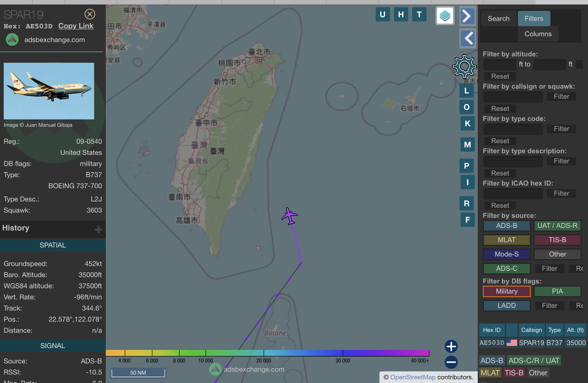The height and width of the screenshot is (383, 588).
Task: Toggle the TIS-B source filter
Action: point(557,240)
